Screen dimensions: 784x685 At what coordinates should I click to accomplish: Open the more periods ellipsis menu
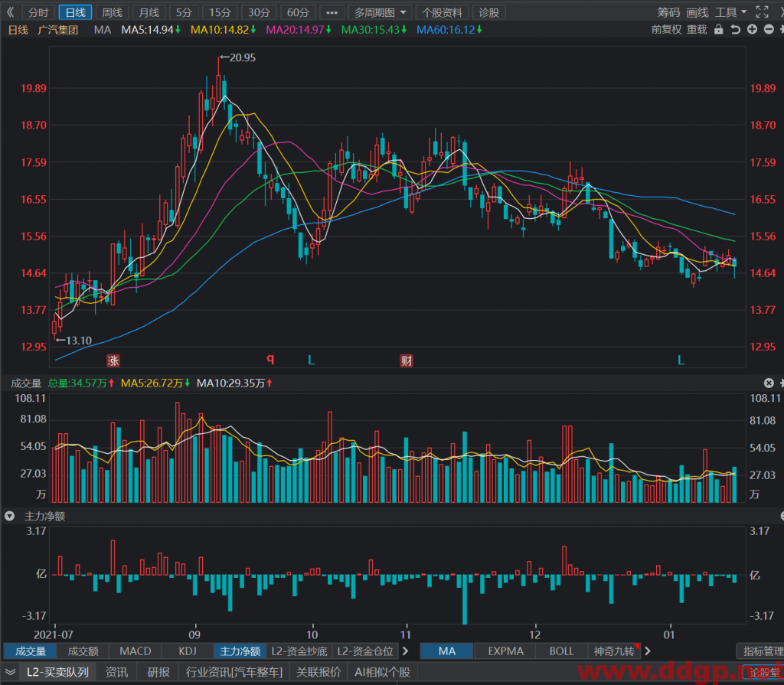click(x=332, y=12)
